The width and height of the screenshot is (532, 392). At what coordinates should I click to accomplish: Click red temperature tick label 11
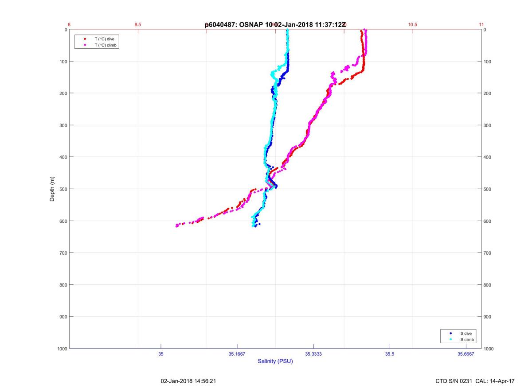(481, 25)
